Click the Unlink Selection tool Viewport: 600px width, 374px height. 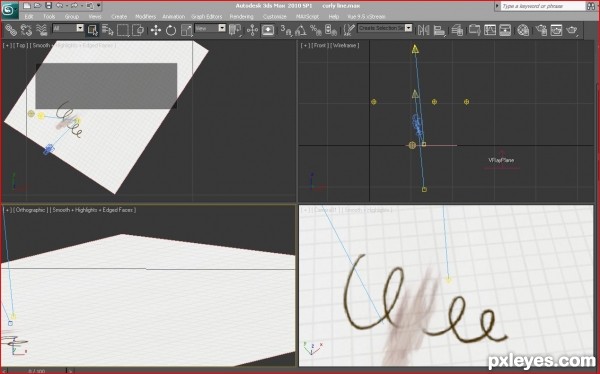26,30
